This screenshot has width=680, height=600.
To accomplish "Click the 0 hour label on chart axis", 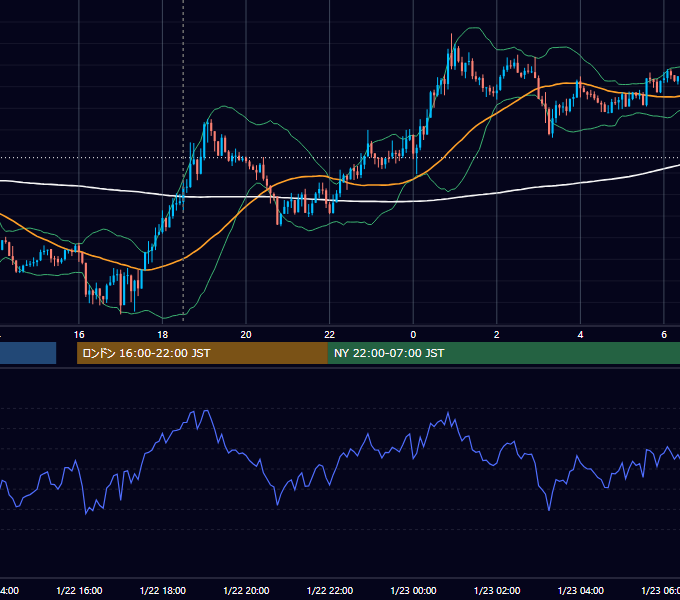I will point(413,335).
